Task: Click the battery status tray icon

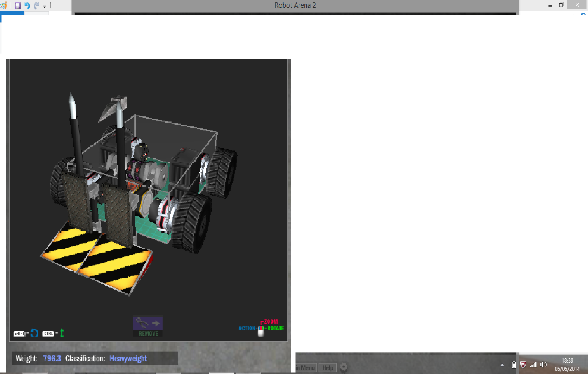Action: point(514,365)
